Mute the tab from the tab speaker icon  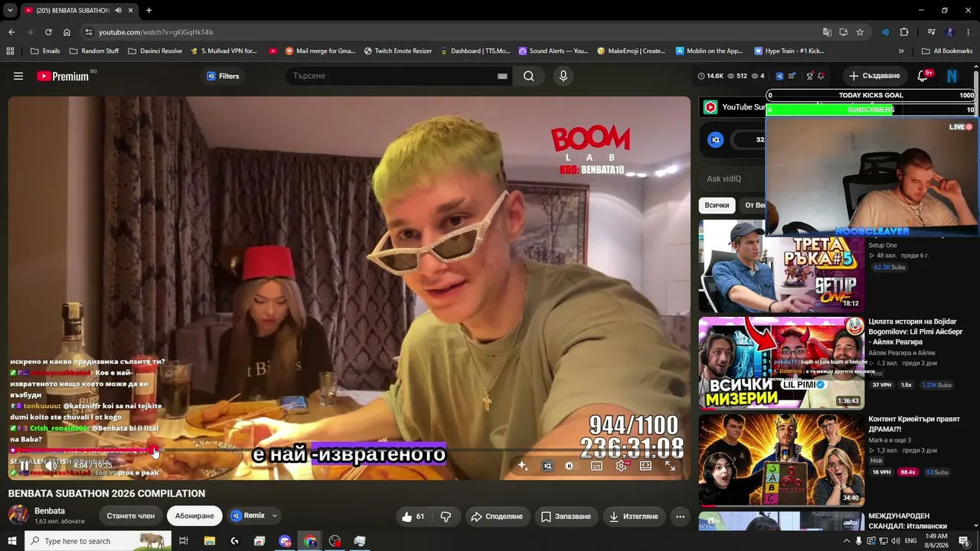click(x=118, y=11)
